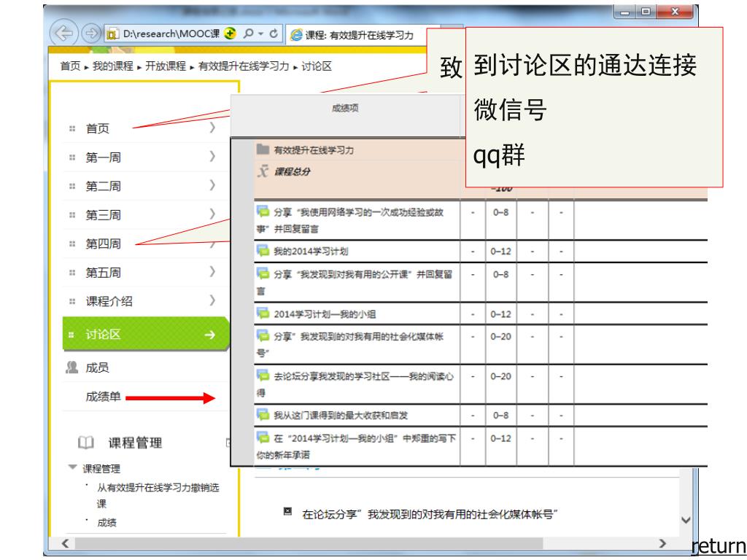
Task: Click the chevron beside 第五周
Action: [x=212, y=271]
